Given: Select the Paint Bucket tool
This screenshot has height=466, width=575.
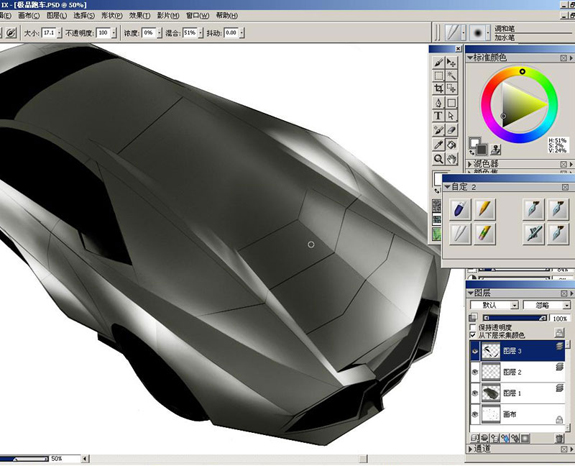Looking at the screenshot, I should [x=451, y=144].
